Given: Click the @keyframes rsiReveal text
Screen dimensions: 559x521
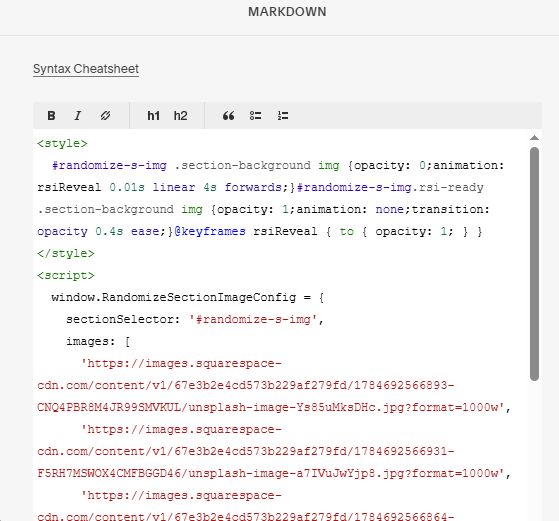Looking at the screenshot, I should [246, 231].
